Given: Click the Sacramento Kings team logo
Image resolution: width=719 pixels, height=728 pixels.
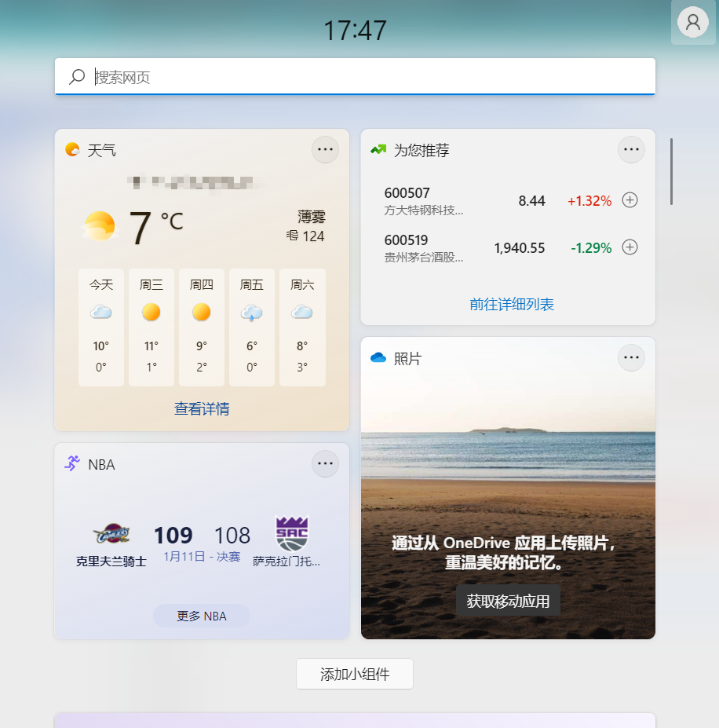Looking at the screenshot, I should point(291,533).
